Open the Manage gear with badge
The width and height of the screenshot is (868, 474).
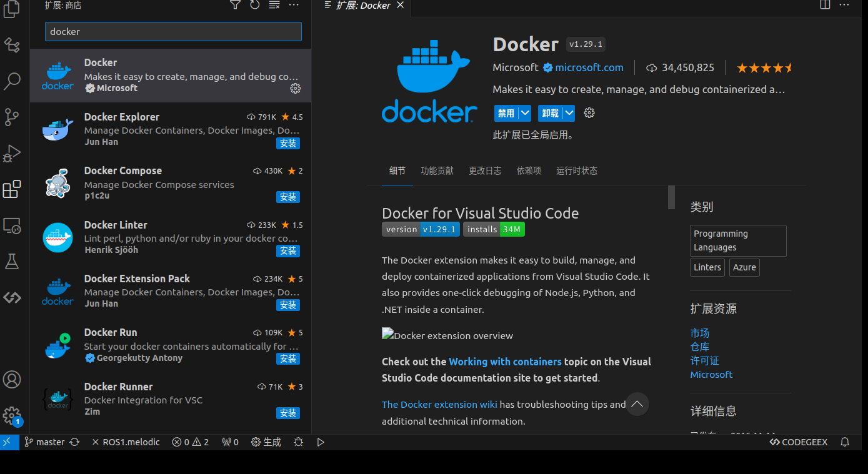(12, 415)
